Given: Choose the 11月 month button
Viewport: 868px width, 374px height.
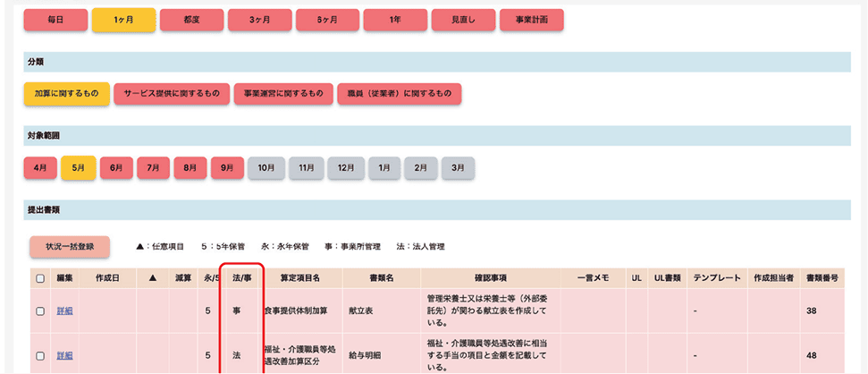Looking at the screenshot, I should click(306, 167).
